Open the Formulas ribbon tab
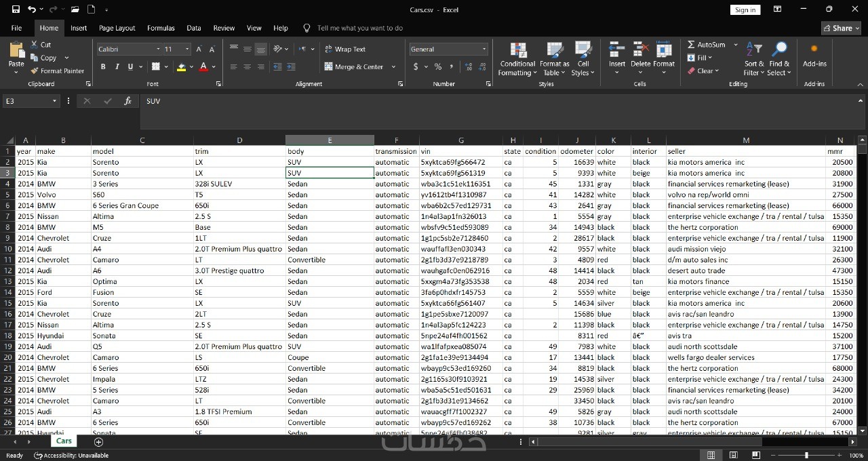 click(x=161, y=28)
